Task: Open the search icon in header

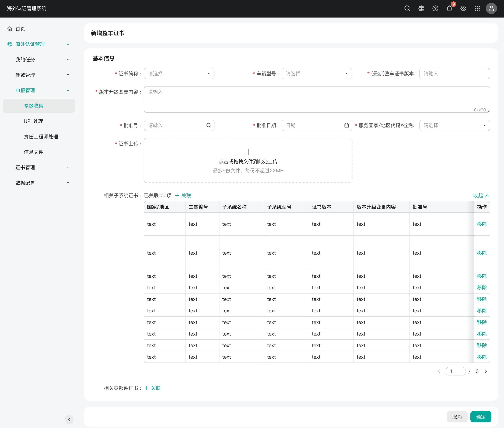Action: point(407,8)
